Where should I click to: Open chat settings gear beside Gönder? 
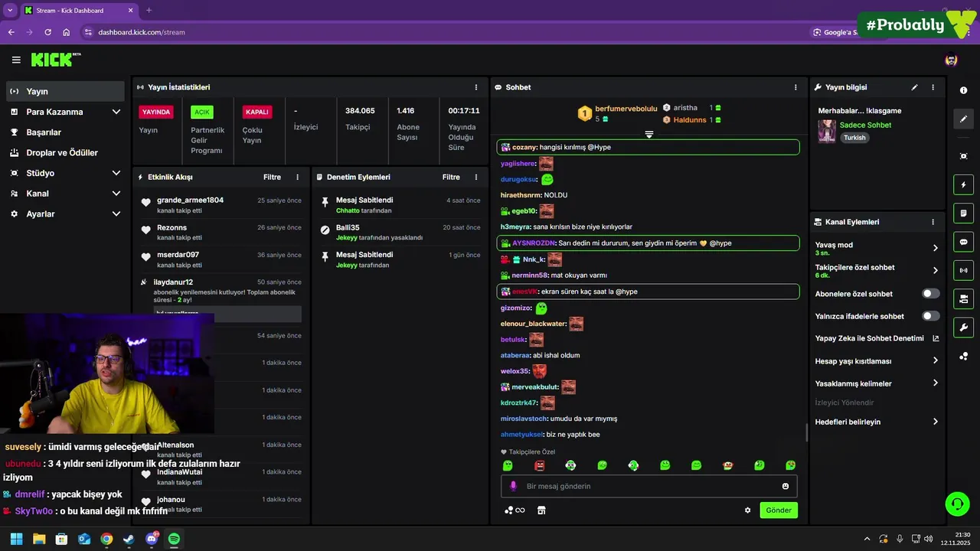[748, 510]
